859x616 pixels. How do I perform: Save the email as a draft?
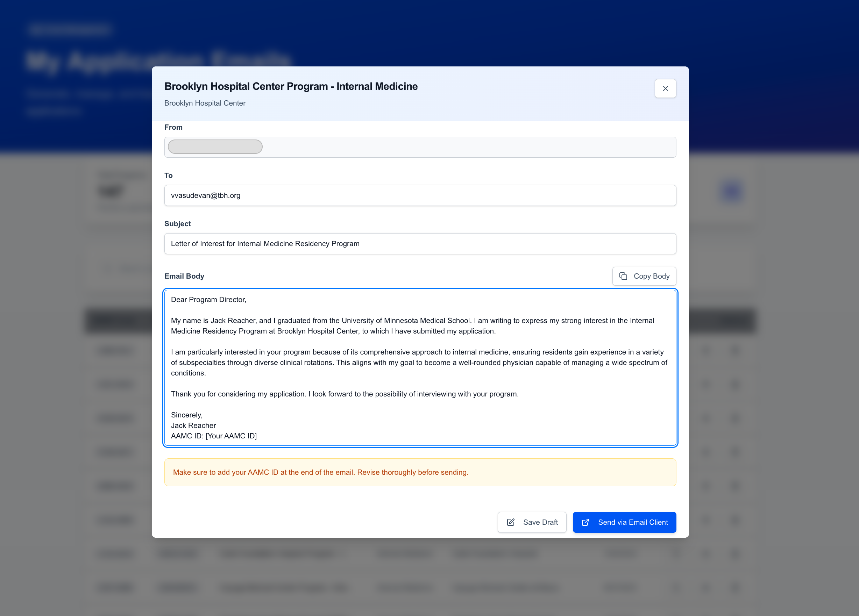(x=532, y=522)
